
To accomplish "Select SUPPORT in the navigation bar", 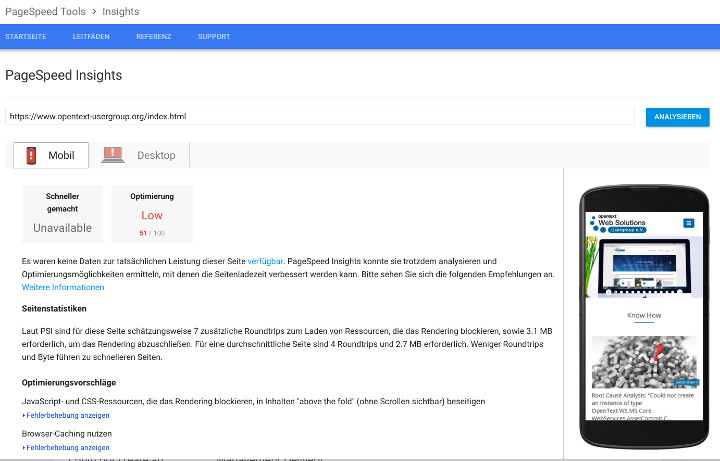I will coord(214,37).
